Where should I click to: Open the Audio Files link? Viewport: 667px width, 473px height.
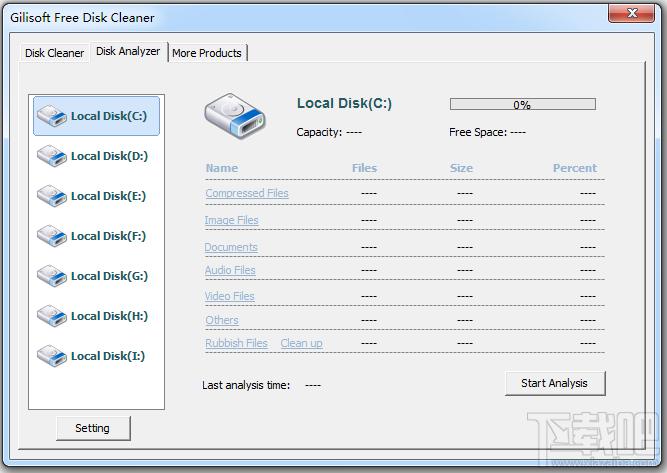(x=230, y=270)
